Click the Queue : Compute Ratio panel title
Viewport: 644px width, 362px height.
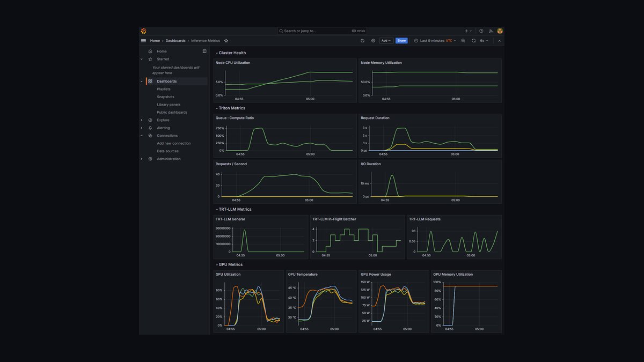click(235, 118)
